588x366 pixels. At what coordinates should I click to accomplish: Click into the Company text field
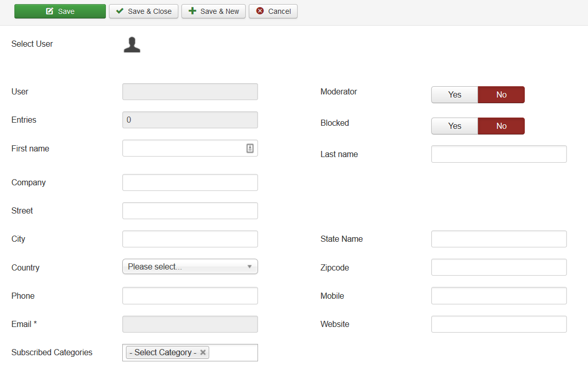pos(190,182)
